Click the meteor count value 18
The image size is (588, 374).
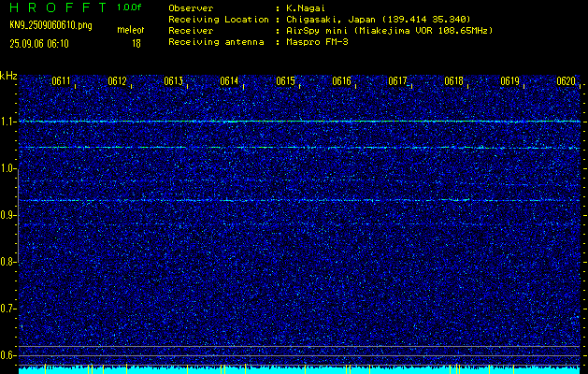click(136, 44)
